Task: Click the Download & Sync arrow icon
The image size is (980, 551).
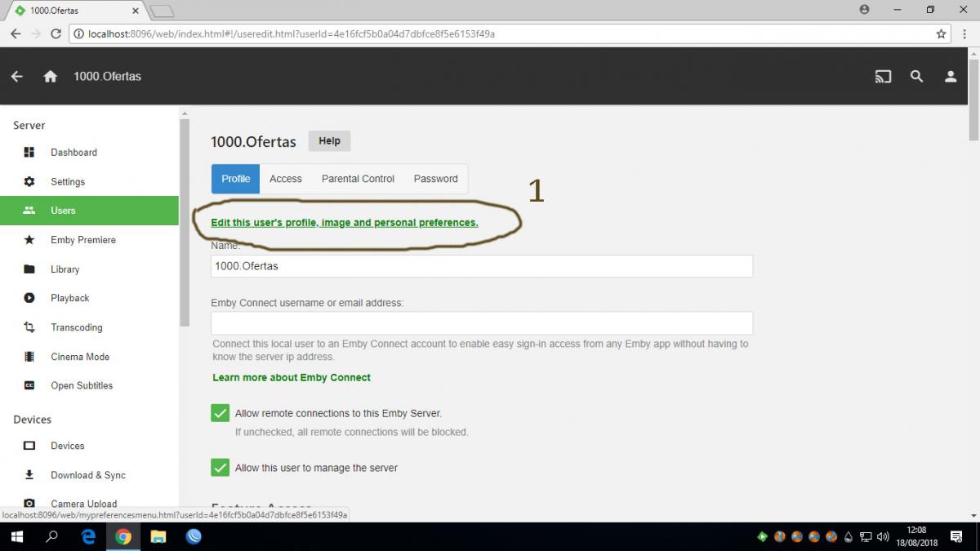Action: (x=29, y=475)
